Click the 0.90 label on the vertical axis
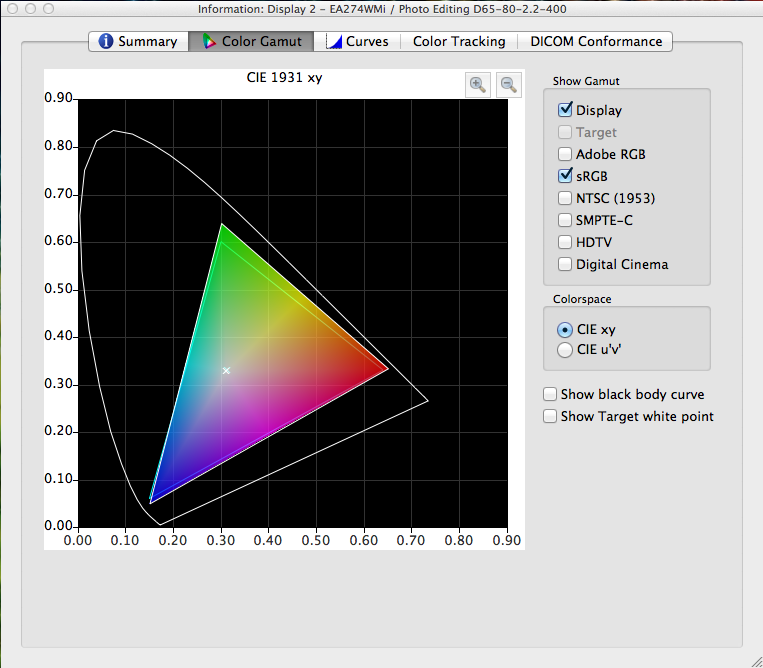 tap(58, 98)
